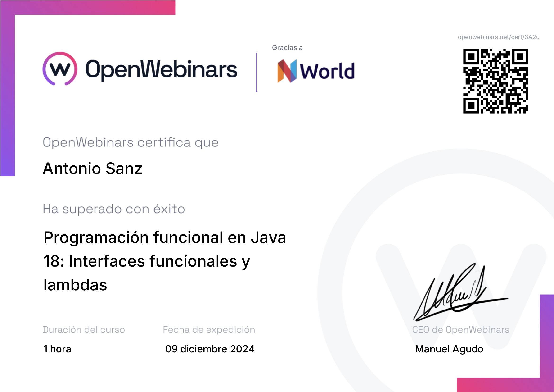This screenshot has width=554, height=392.
Task: Click the World wordmark next to N
Action: click(327, 71)
